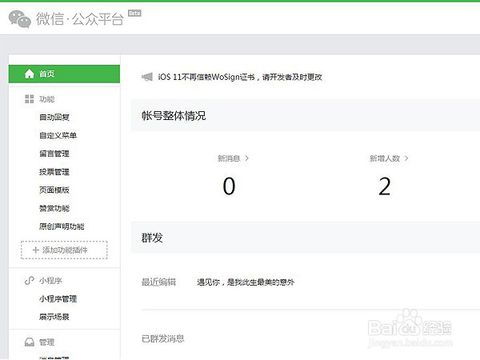This screenshot has width=480, height=360.
Task: Click the 已群发消息 label
Action: click(x=163, y=339)
